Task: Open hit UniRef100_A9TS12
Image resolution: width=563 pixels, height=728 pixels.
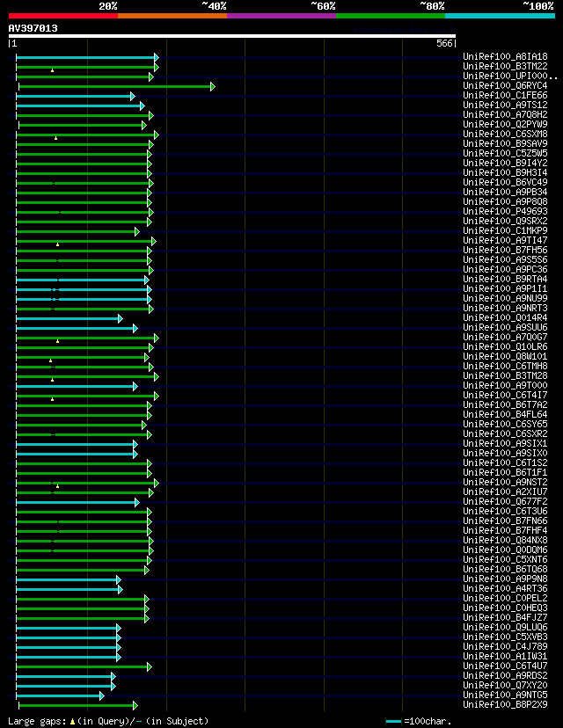Action: pos(505,106)
